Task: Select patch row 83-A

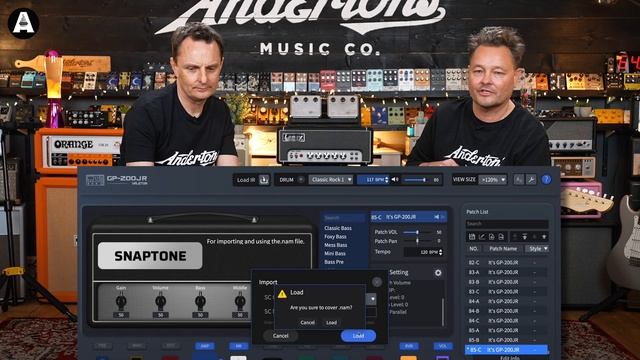Action: [506, 272]
